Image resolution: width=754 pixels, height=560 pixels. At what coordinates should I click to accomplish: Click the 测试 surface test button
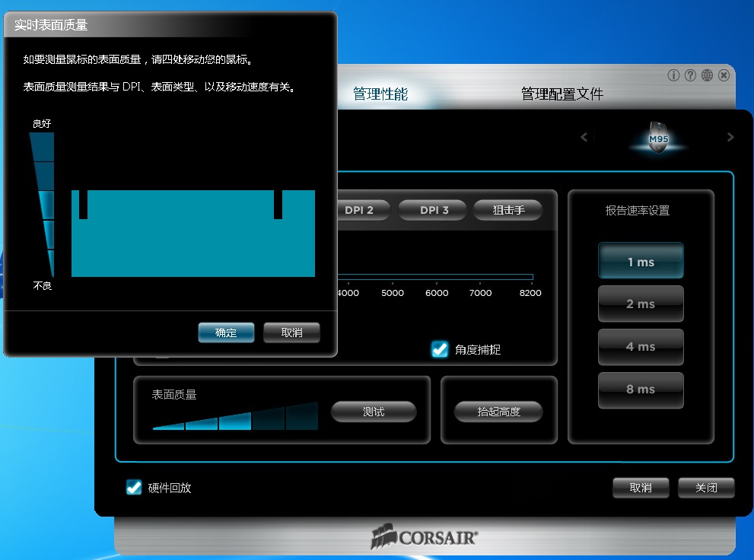[x=374, y=412]
